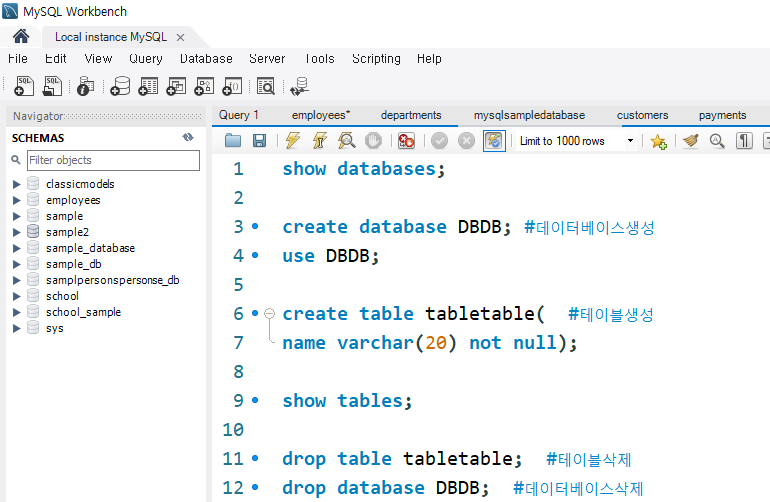
Task: Open the File menu
Action: (18, 58)
